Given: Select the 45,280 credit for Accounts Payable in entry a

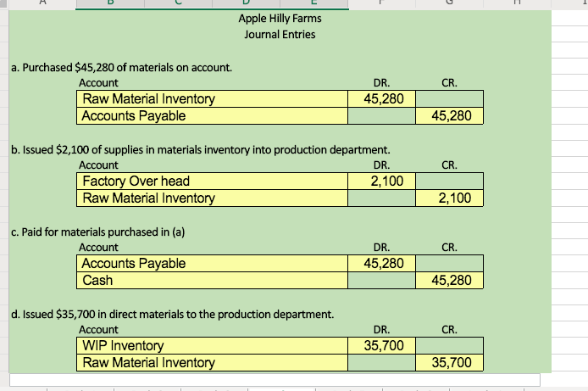Looking at the screenshot, I should [x=450, y=115].
